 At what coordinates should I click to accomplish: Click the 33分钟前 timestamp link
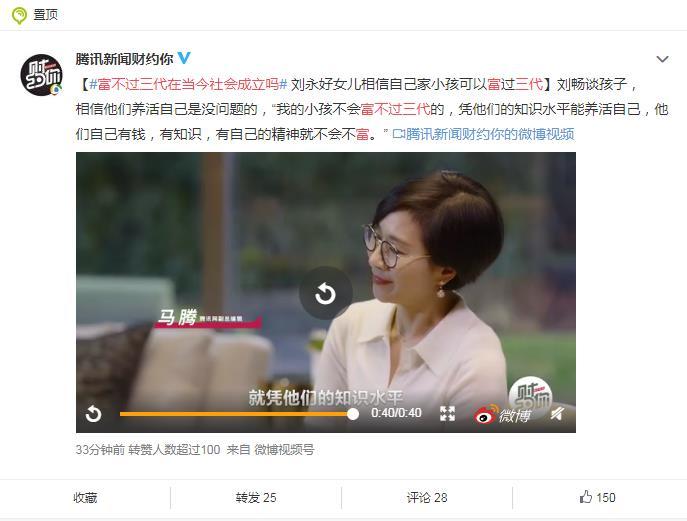[x=100, y=450]
